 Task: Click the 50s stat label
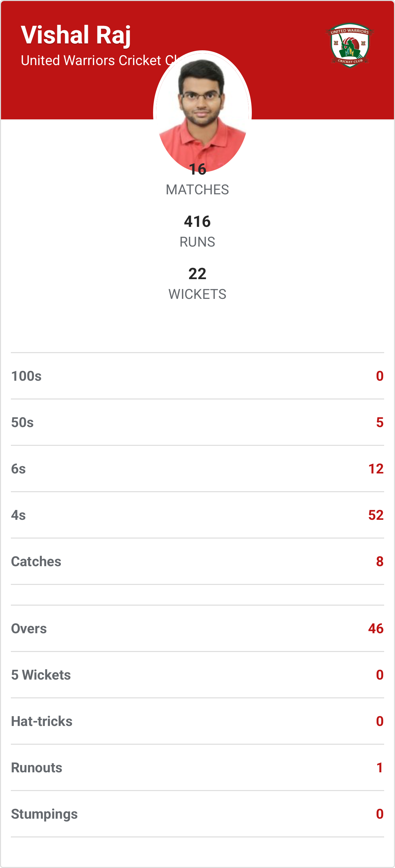tap(22, 422)
